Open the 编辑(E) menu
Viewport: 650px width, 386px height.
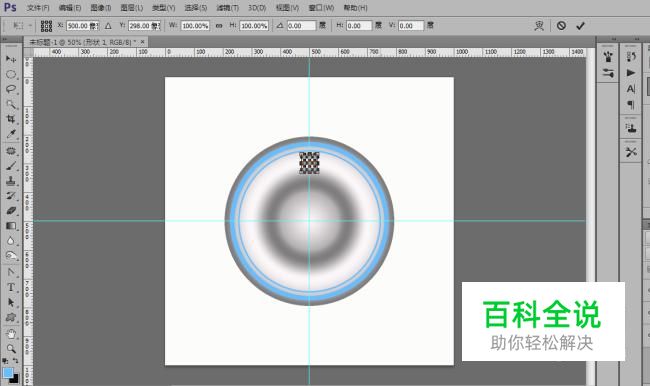tap(70, 7)
